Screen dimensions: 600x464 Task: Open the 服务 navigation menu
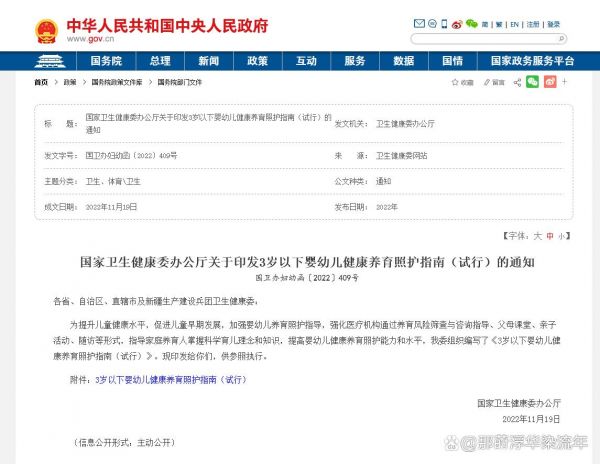(354, 60)
